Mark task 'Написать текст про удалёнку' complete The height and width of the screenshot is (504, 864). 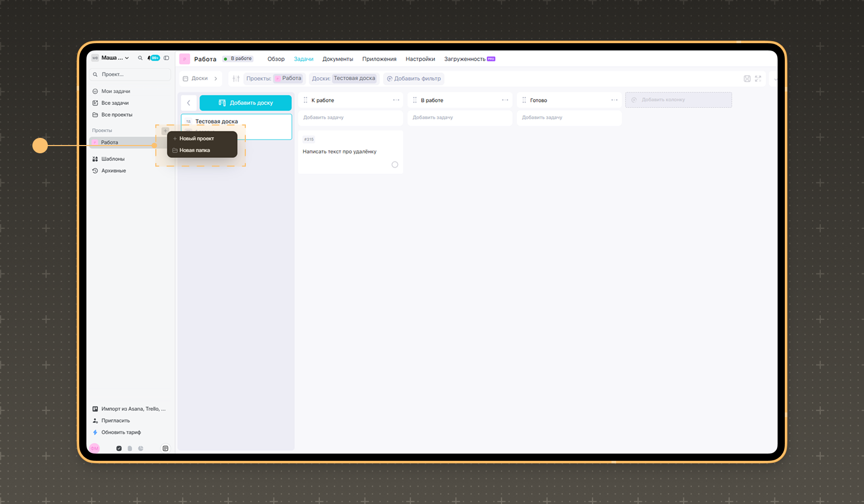coord(394,165)
